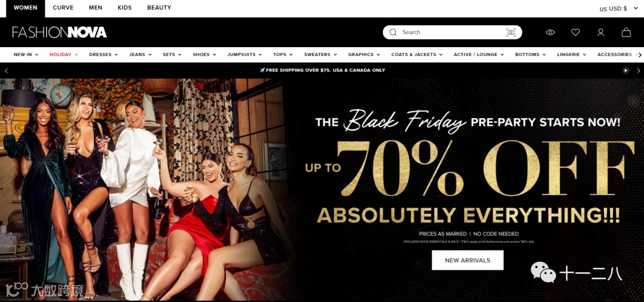The image size is (644, 302).
Task: Show the previous announcement banner arrow
Action: point(6,70)
